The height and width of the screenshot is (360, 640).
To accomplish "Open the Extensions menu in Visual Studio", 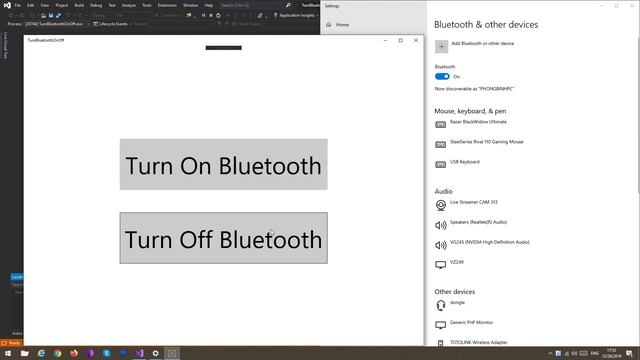I will click(x=167, y=5).
